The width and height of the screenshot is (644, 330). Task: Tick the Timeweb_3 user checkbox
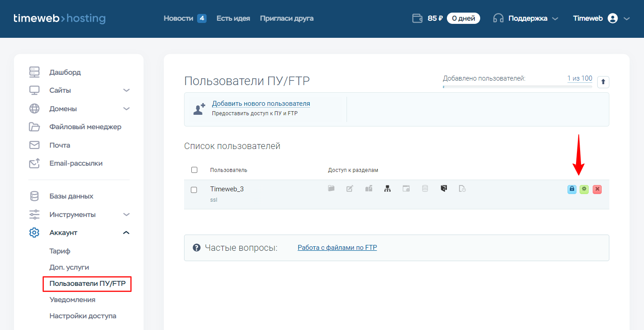[x=194, y=190]
